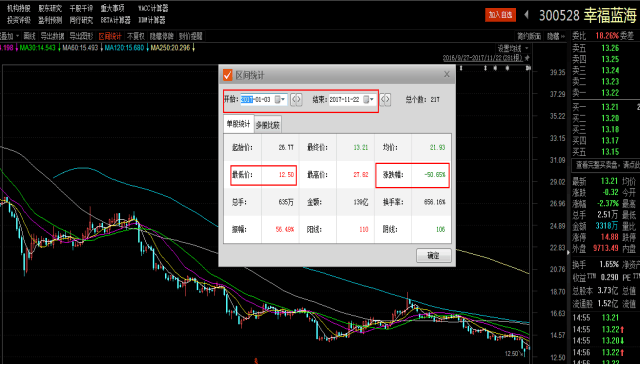641x365 pixels.
Task: Launch the DDM计算器 calculator
Action: tap(152, 20)
